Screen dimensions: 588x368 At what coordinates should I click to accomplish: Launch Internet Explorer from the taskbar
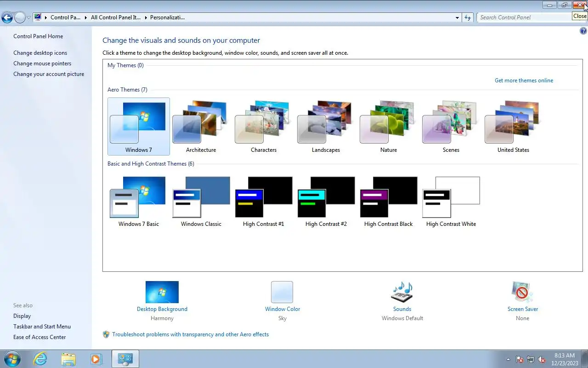(40, 359)
